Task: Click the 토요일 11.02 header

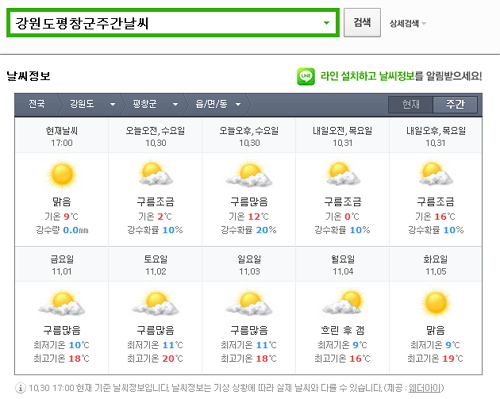Action: (x=155, y=265)
